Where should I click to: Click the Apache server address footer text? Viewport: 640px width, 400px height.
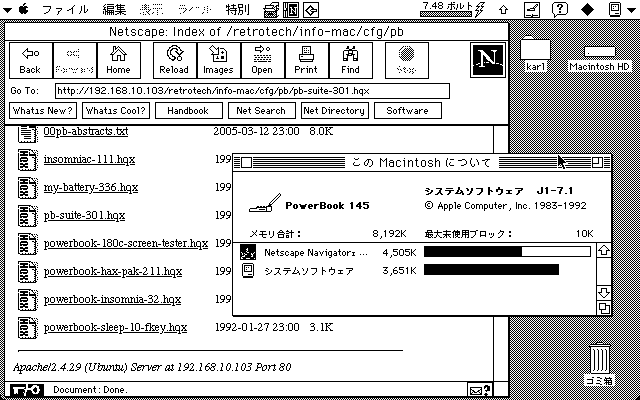tap(152, 367)
